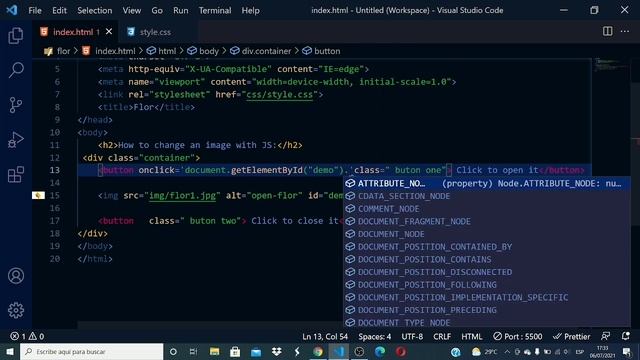This screenshot has height=360, width=640.
Task: Open the Go menu
Action: (x=157, y=10)
